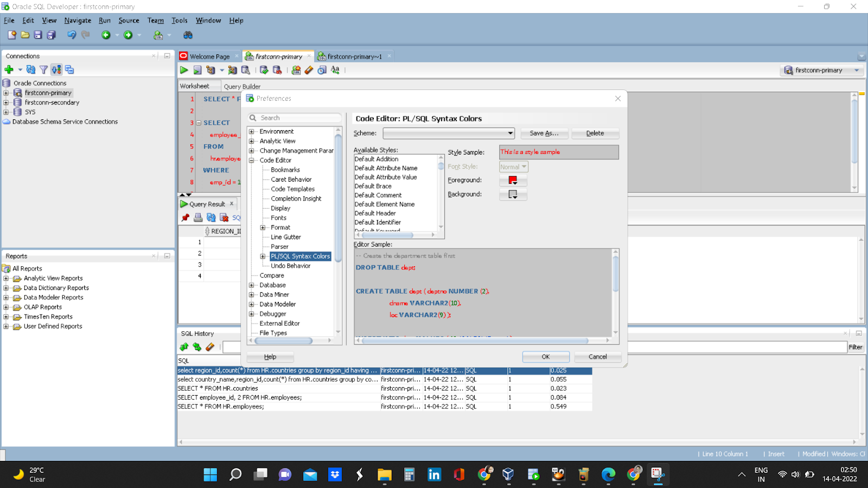Viewport: 868px width, 488px height.
Task: Click the Save As... button
Action: (544, 133)
